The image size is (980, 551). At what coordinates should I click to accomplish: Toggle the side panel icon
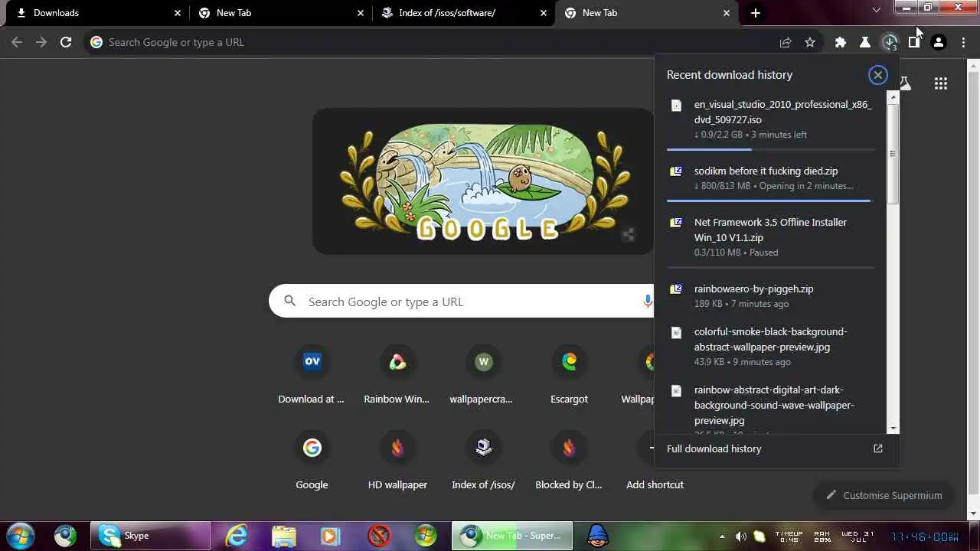[914, 42]
